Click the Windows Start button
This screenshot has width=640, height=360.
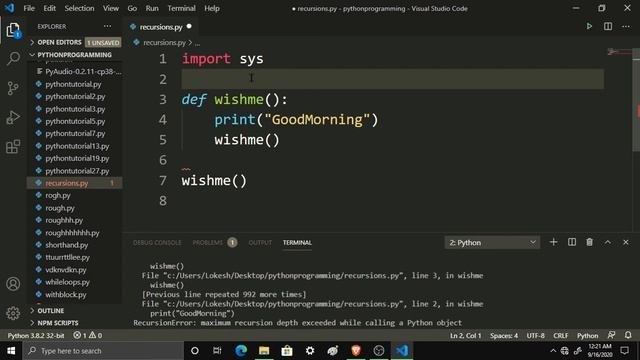pos(11,351)
